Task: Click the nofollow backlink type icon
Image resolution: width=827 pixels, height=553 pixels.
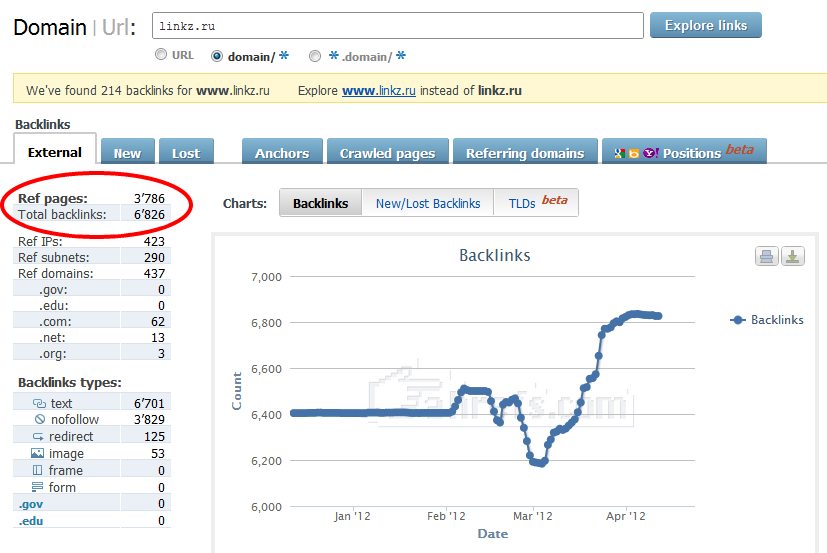Action: click(39, 420)
